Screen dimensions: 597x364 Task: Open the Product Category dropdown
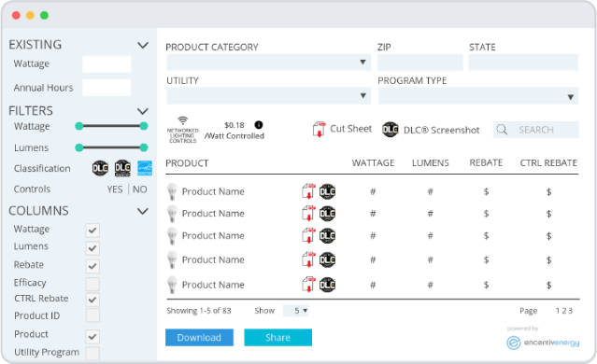tap(268, 62)
